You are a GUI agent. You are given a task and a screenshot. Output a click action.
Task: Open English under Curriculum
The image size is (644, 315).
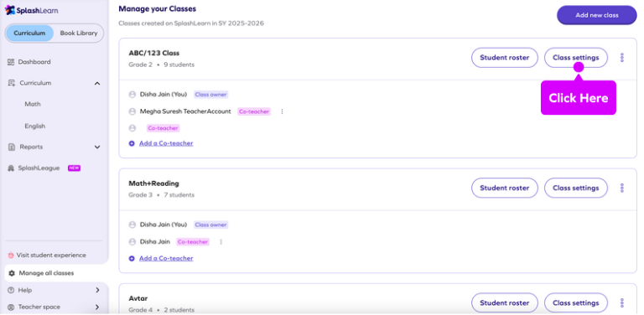pos(35,127)
